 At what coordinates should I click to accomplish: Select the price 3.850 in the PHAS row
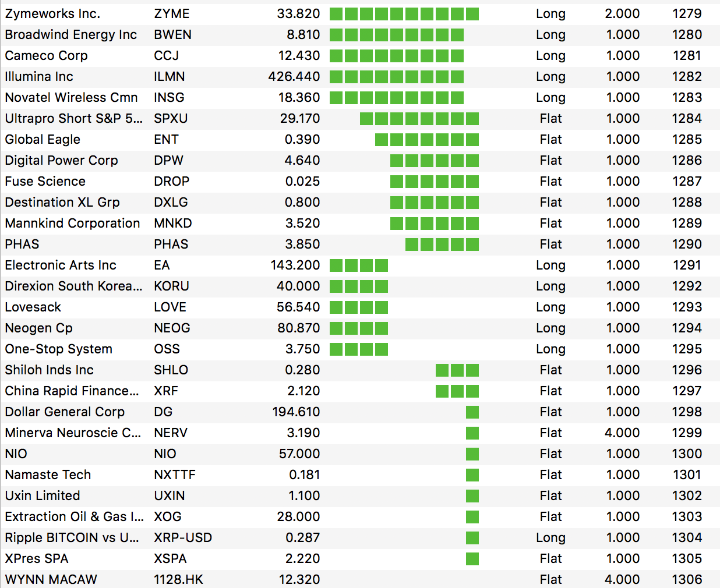click(302, 244)
